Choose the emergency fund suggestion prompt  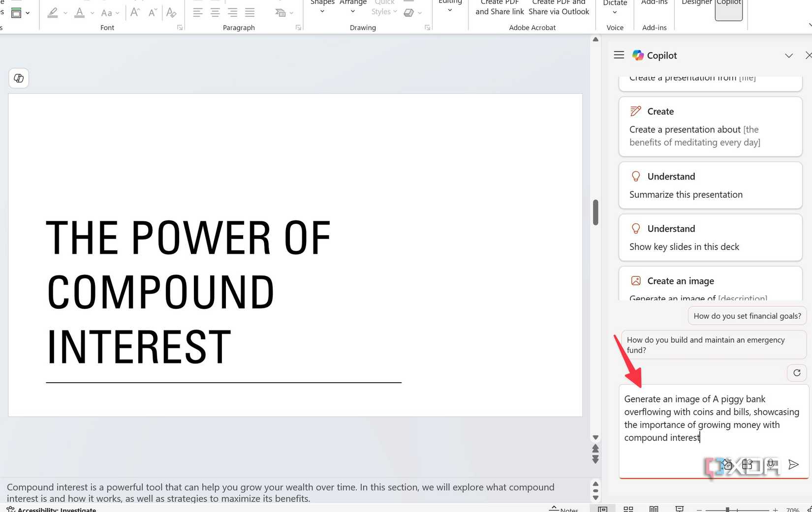pos(714,345)
